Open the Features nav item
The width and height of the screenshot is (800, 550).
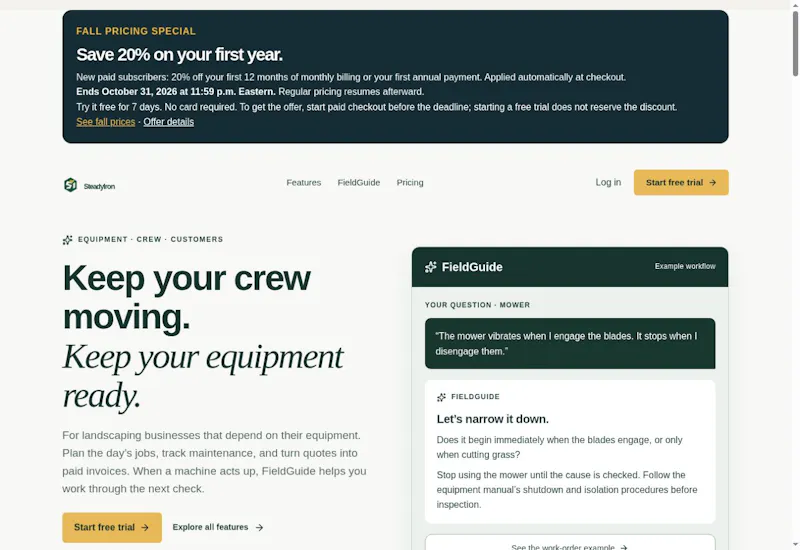click(x=304, y=183)
